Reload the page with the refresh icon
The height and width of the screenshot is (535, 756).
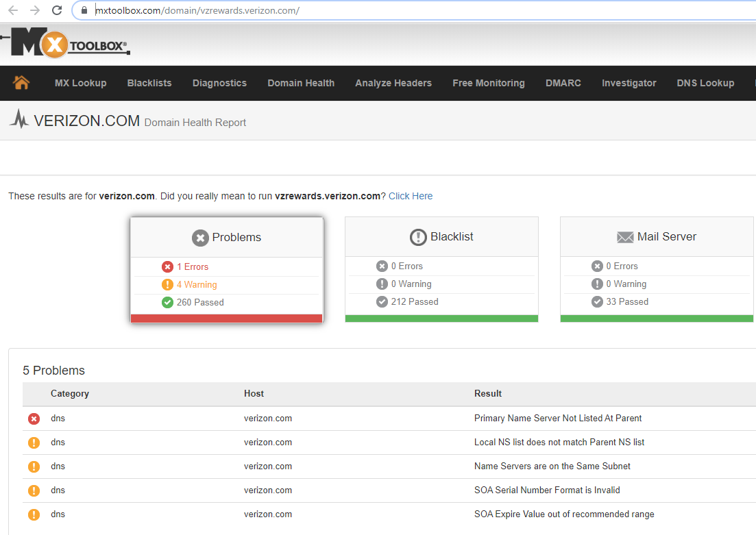[x=57, y=10]
